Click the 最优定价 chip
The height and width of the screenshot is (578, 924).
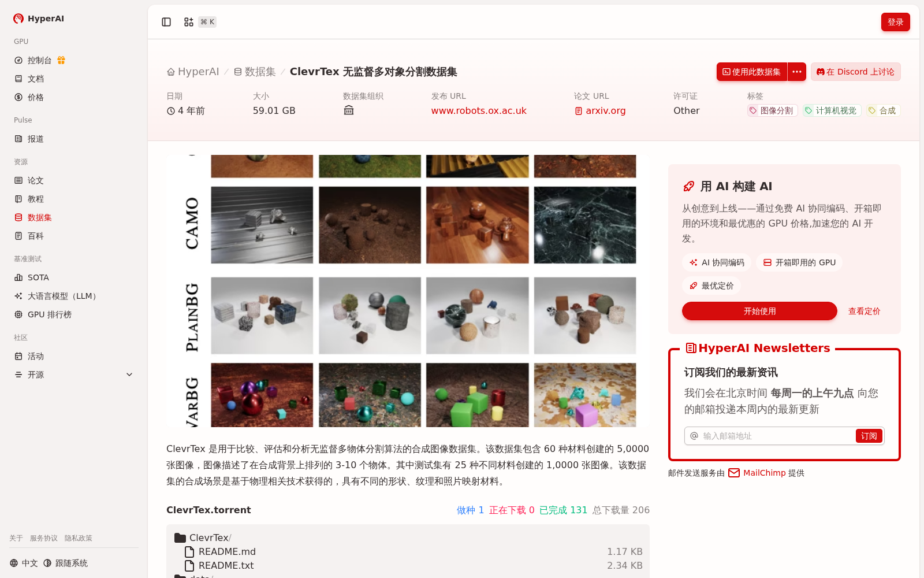pos(711,286)
